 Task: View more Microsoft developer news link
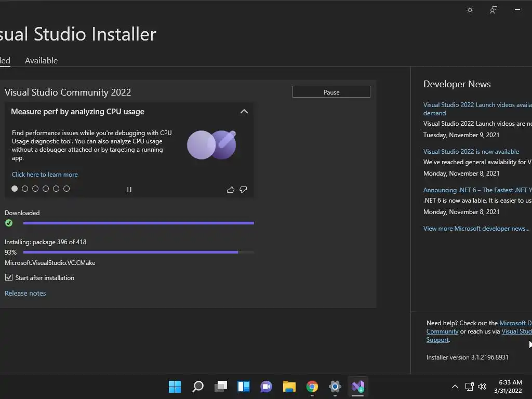(x=476, y=229)
